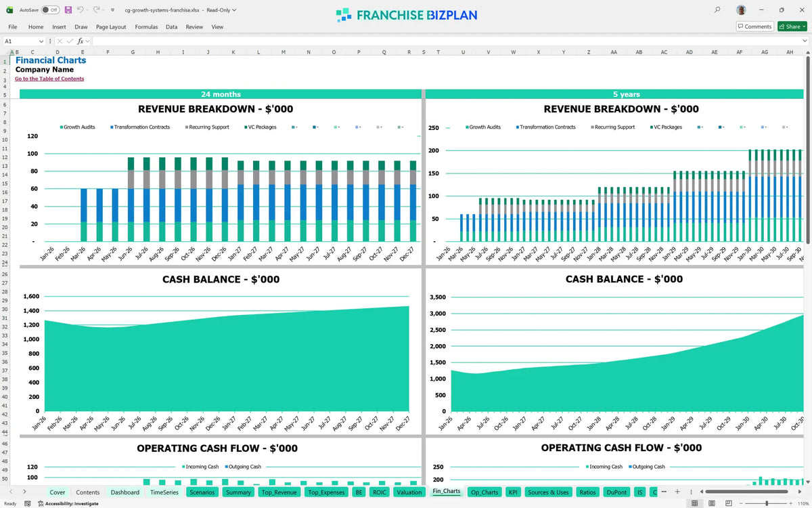Click Recurring Support legend swatch in 5-year chart
Image resolution: width=812 pixels, height=508 pixels.
[593, 127]
